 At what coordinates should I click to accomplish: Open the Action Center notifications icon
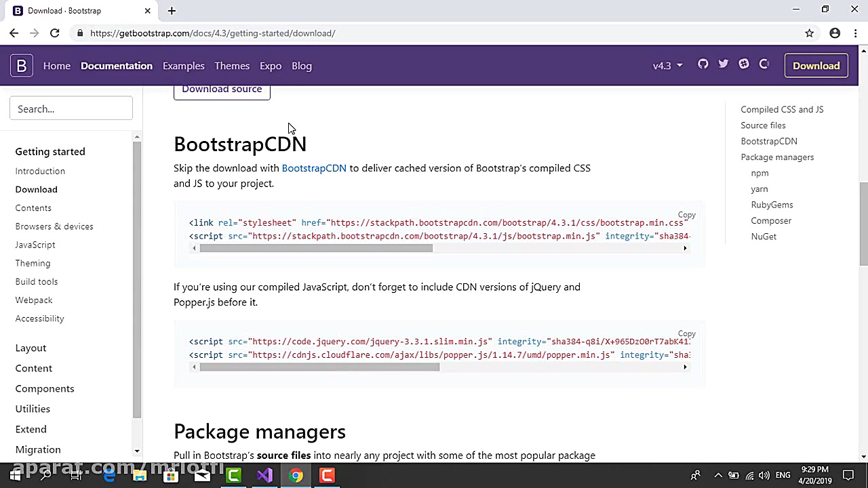tap(848, 475)
